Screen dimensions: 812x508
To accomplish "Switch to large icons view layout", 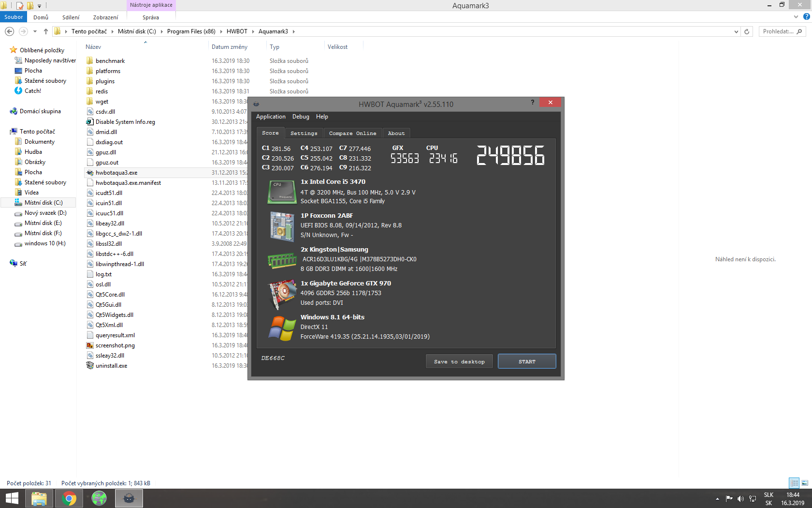I will tap(805, 483).
